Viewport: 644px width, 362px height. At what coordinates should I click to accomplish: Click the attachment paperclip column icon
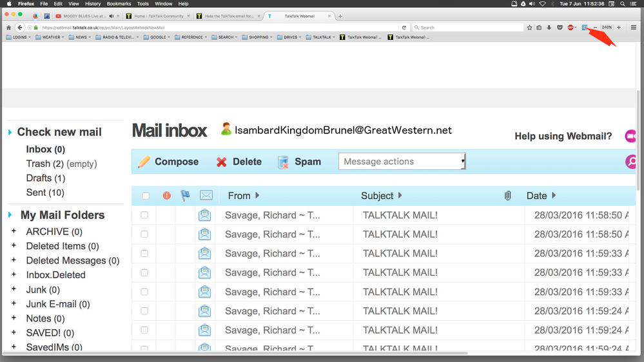(507, 195)
